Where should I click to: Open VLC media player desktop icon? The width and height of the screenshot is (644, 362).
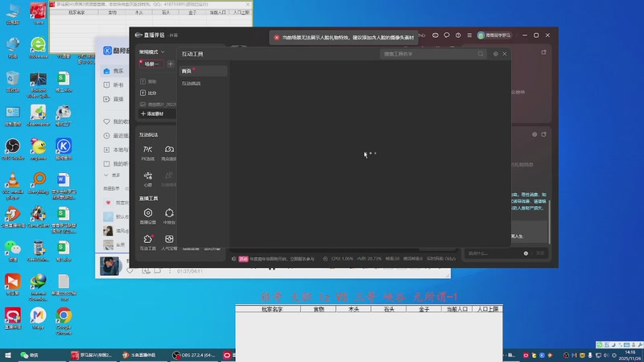click(13, 186)
